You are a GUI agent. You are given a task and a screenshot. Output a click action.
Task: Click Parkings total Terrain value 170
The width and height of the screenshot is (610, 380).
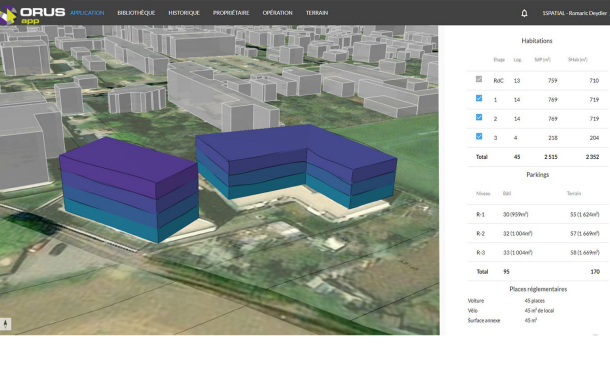click(x=595, y=271)
